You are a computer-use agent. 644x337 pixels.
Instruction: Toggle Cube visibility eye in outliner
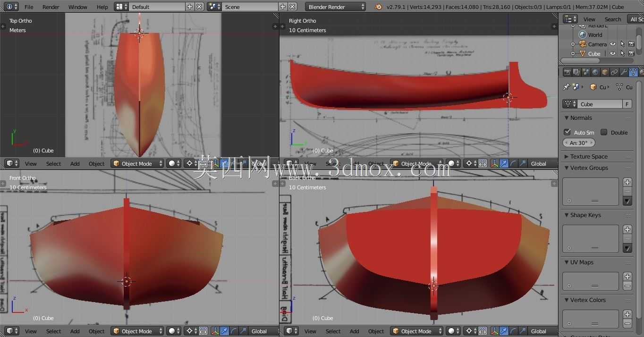pyautogui.click(x=613, y=53)
